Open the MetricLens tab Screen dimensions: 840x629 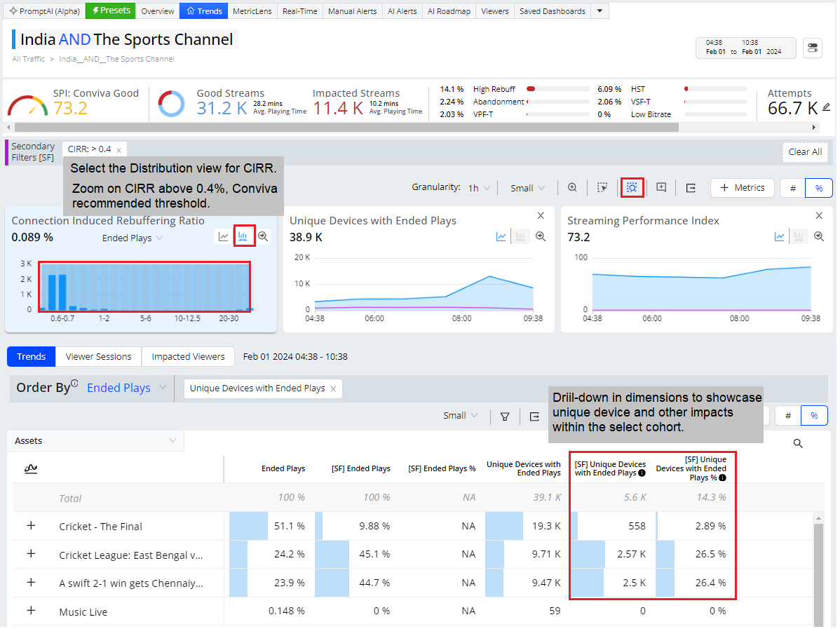tap(252, 11)
